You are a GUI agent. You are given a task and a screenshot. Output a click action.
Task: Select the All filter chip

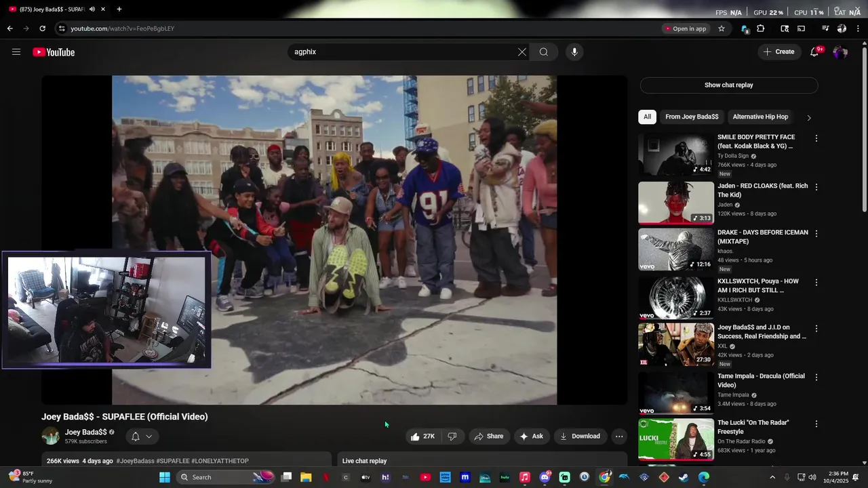[647, 117]
